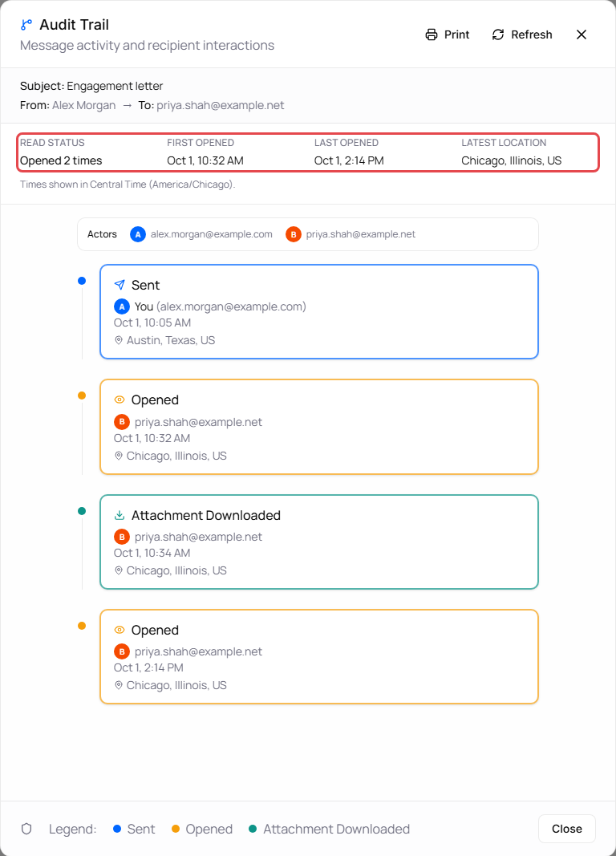
Task: Click avatar B in Attachment Downloaded card
Action: (x=122, y=537)
